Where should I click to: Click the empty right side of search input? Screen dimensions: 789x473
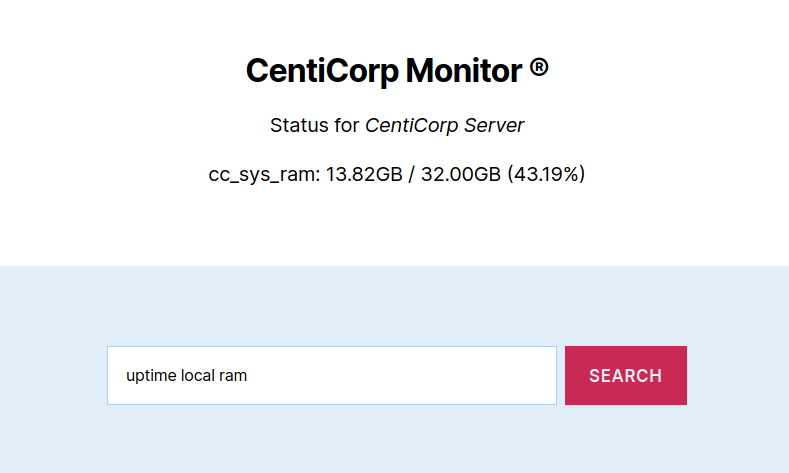(403, 375)
